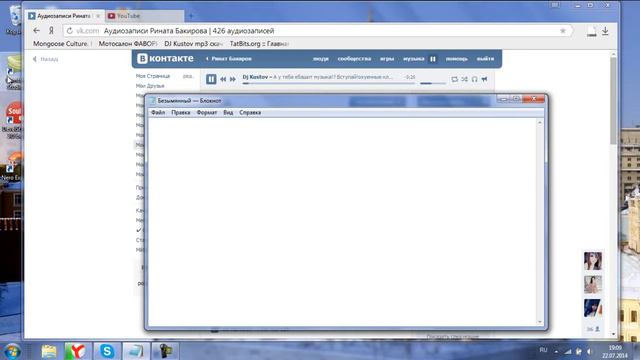The height and width of the screenshot is (360, 640).
Task: Click the network icon in system tray
Action: [x=568, y=351]
